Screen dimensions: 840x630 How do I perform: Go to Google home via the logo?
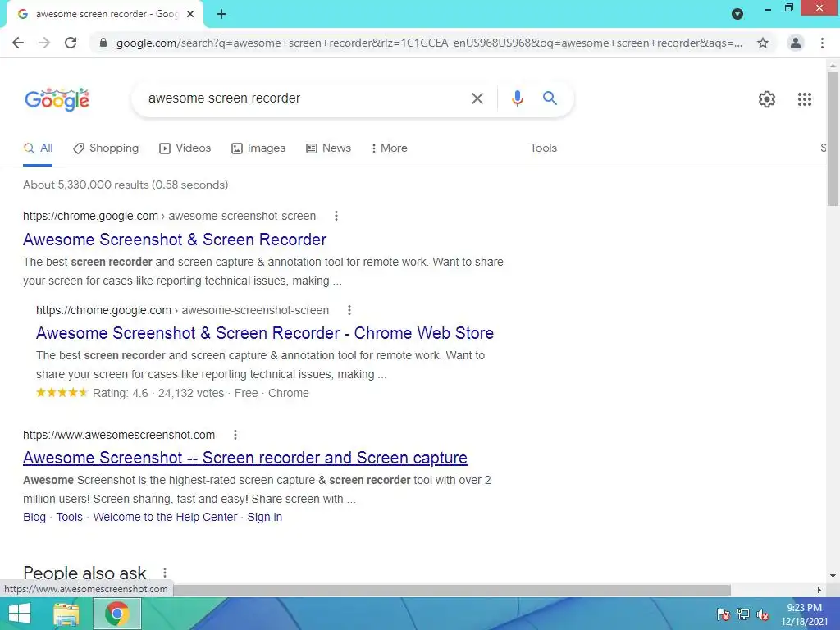click(57, 99)
